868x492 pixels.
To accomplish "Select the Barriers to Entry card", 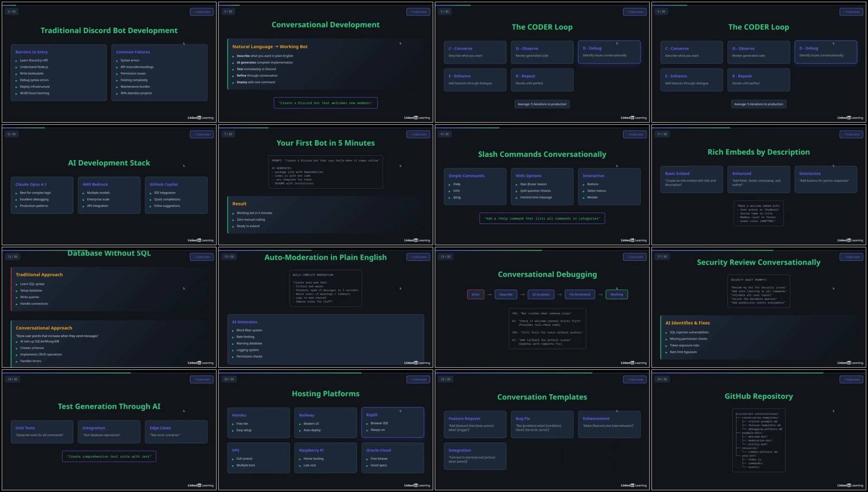I will (x=59, y=73).
